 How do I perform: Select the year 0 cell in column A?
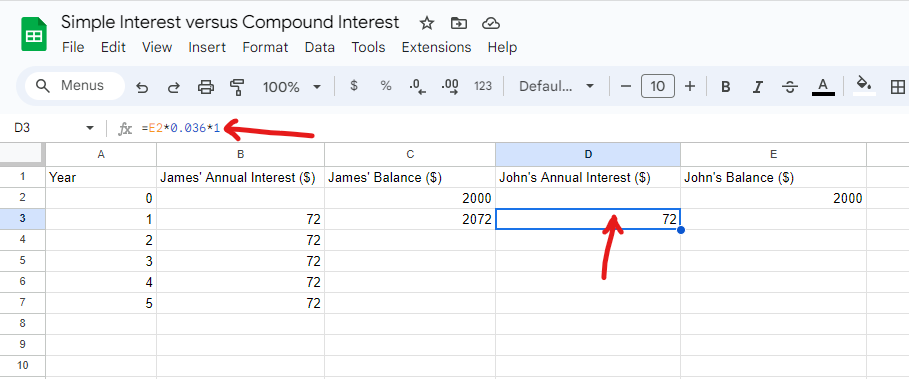click(x=101, y=198)
